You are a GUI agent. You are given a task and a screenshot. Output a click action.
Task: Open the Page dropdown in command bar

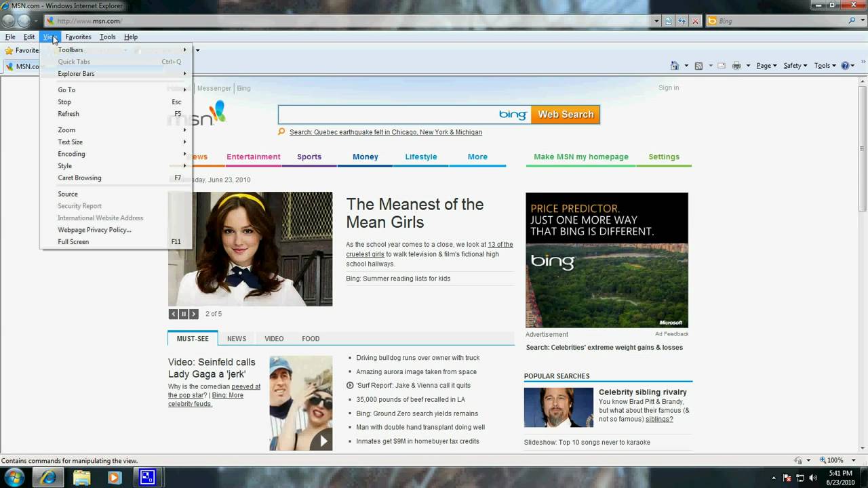tap(766, 66)
